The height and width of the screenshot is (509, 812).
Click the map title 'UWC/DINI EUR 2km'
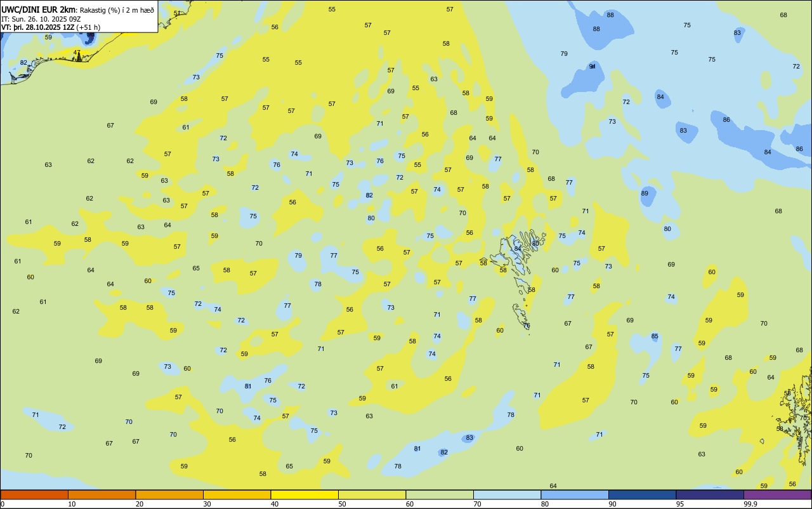pyautogui.click(x=39, y=10)
